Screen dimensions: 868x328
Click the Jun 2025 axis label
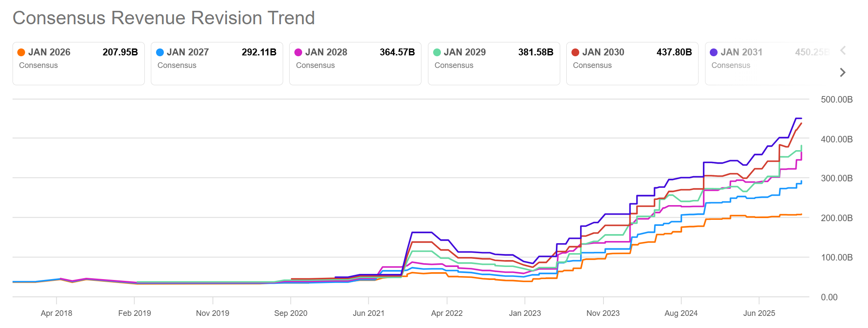point(759,313)
